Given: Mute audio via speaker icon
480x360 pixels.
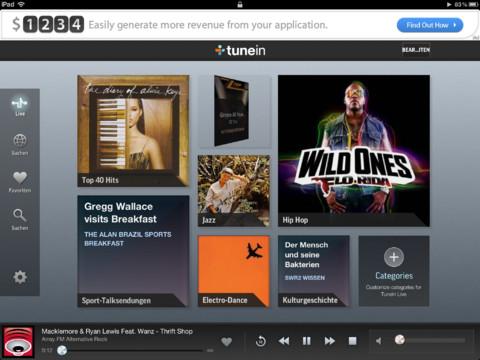Looking at the screenshot, I should coord(379,341).
